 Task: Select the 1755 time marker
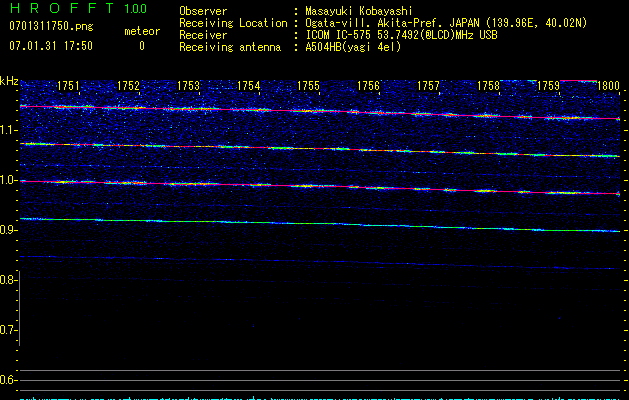(308, 87)
